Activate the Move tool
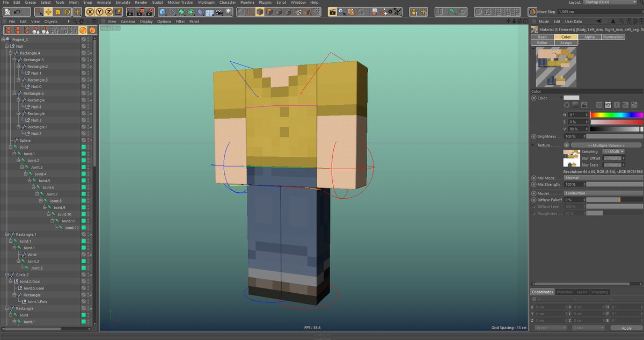This screenshot has width=644, height=340. pyautogui.click(x=48, y=11)
